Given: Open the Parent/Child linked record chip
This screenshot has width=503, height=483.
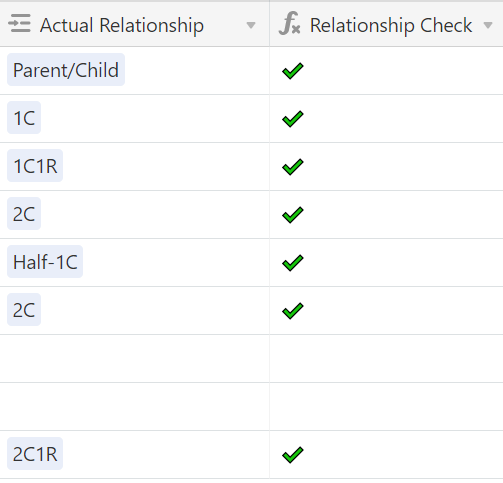Looking at the screenshot, I should coord(66,70).
